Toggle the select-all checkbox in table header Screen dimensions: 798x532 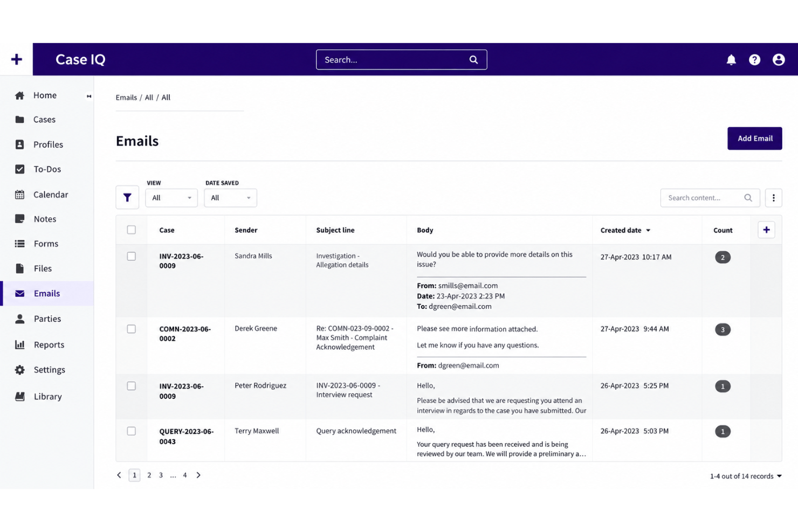pos(132,230)
